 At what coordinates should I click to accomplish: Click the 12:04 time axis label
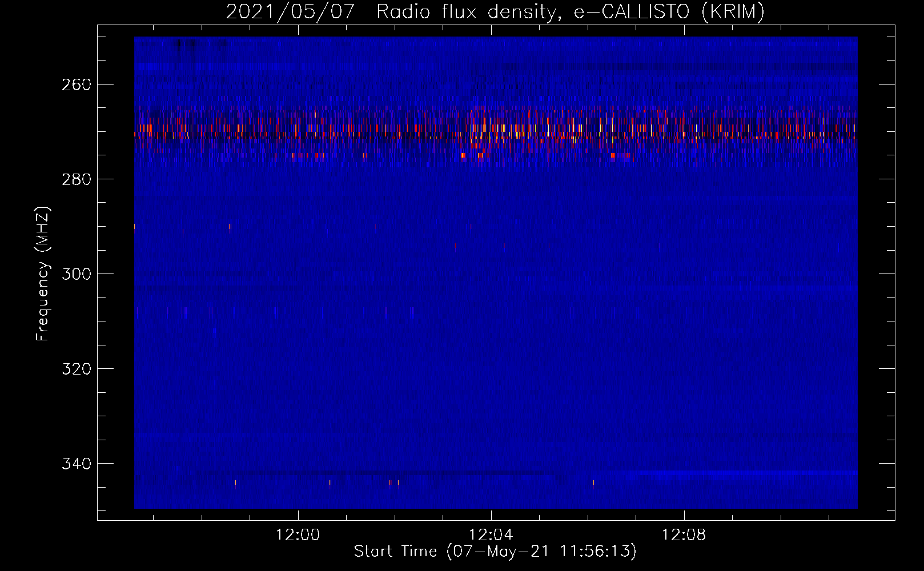point(491,535)
